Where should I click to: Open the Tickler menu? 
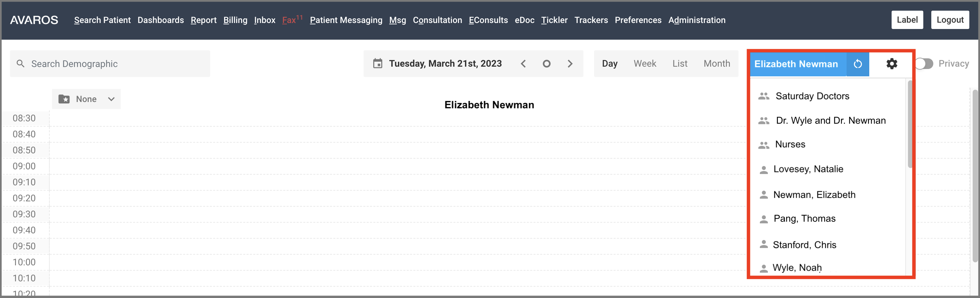click(554, 20)
